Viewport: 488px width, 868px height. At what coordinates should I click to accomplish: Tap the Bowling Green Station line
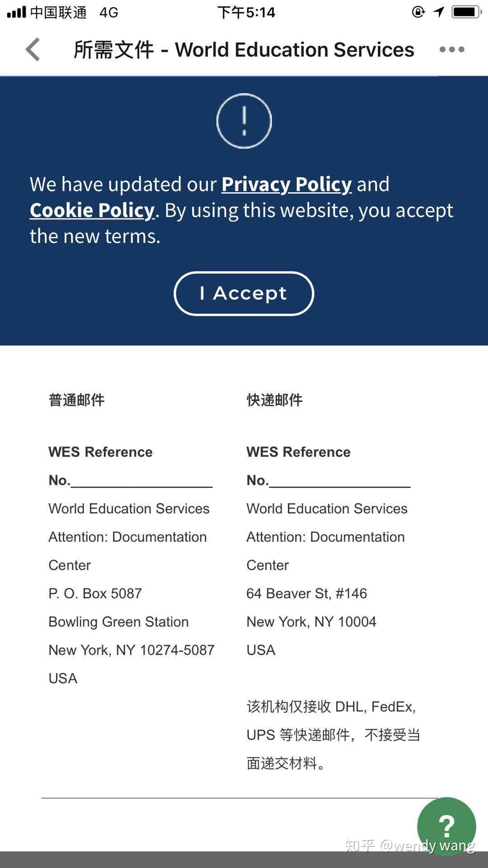[118, 622]
